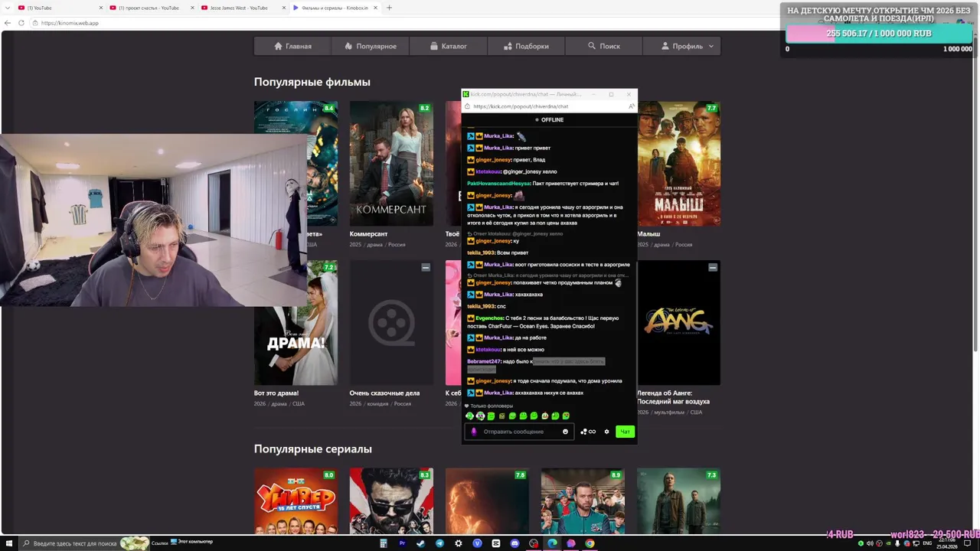Select the first quick emote in Kick chat
This screenshot has width=980, height=551.
point(469,416)
